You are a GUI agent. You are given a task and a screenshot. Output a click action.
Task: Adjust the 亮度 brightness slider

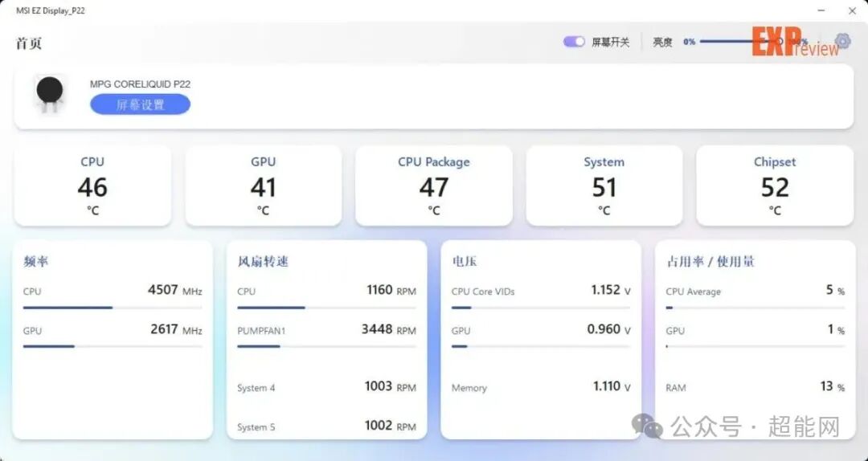(x=741, y=42)
